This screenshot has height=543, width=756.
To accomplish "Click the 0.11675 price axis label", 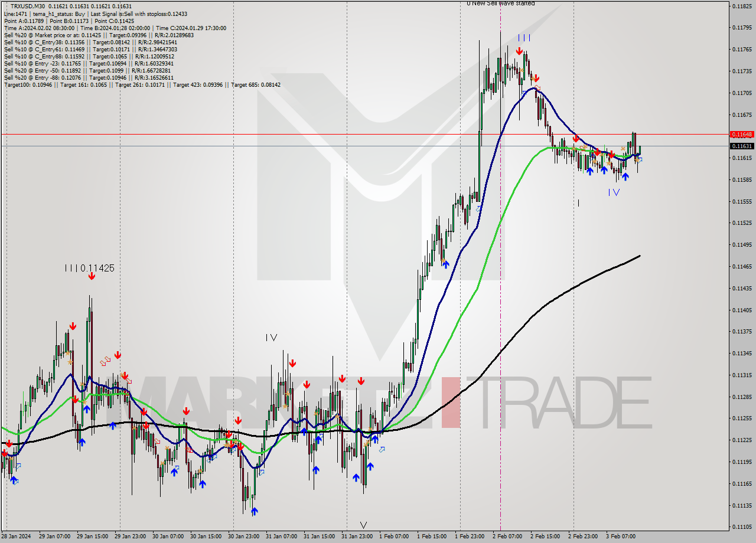I will pyautogui.click(x=742, y=115).
